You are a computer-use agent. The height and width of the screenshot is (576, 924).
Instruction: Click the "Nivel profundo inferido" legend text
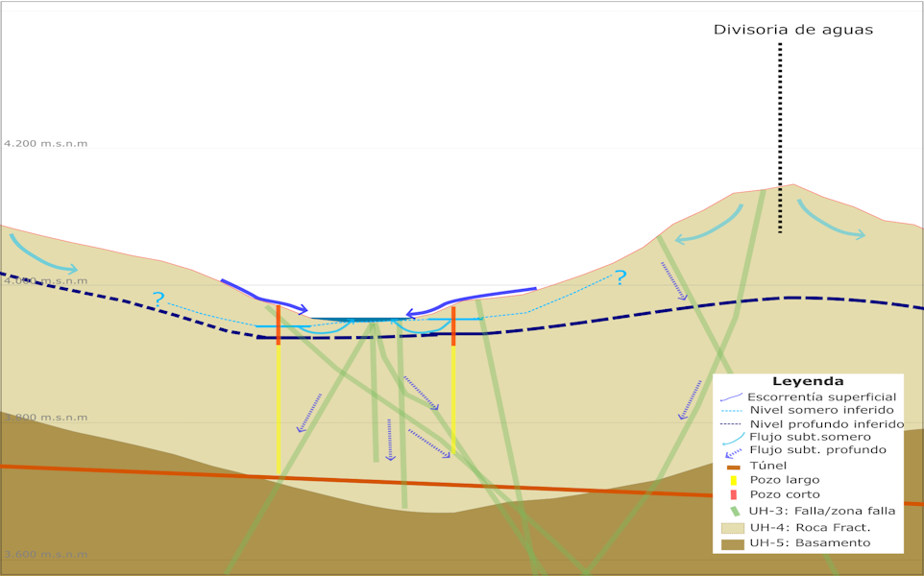tap(826, 423)
